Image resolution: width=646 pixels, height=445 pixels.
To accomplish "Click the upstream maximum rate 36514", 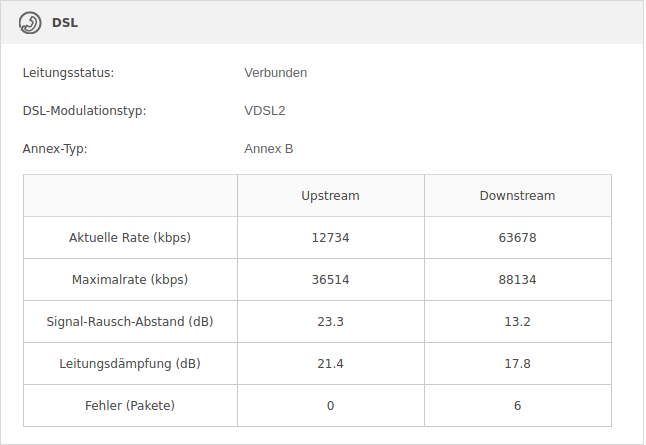I will 330,280.
